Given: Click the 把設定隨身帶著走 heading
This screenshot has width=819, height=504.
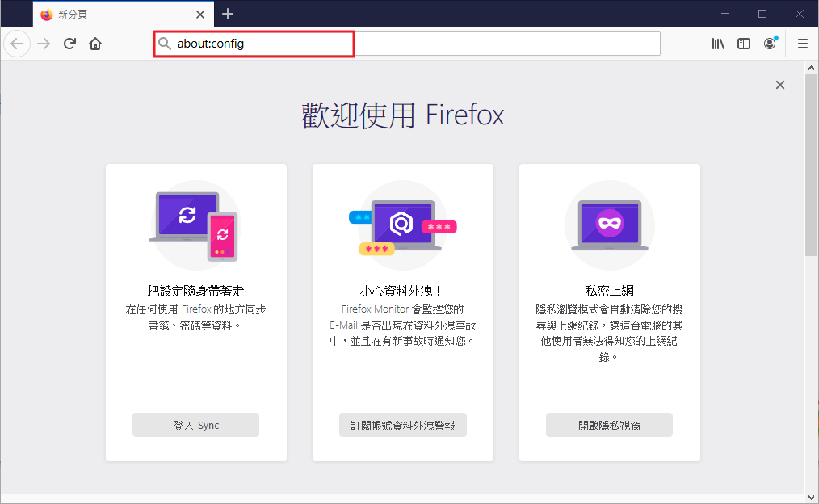Looking at the screenshot, I should pos(196,291).
